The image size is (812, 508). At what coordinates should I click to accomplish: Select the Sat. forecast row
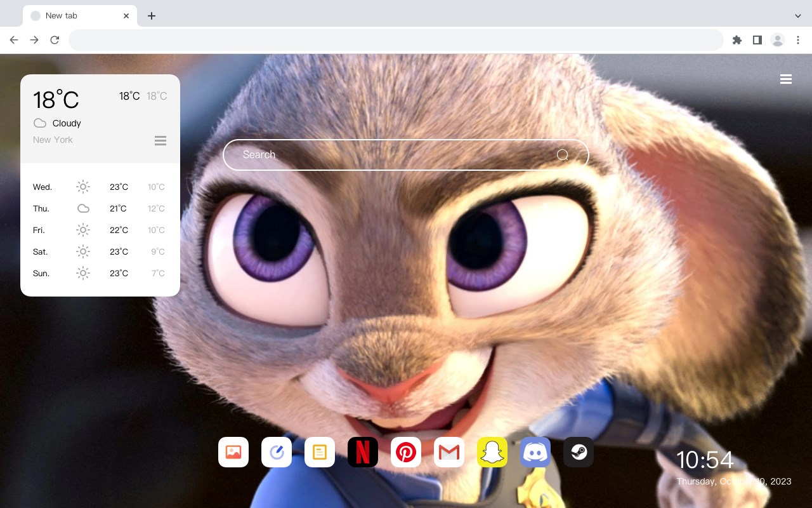click(100, 251)
